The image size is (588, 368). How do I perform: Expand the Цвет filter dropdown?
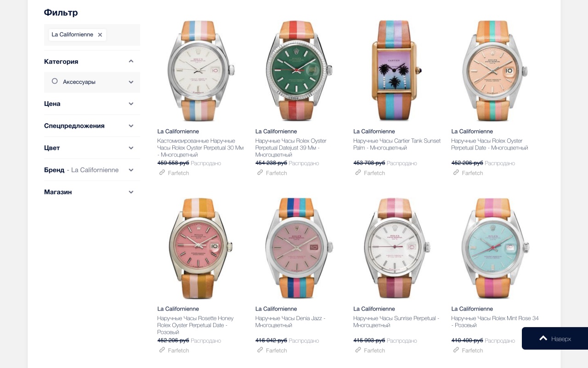(x=131, y=148)
